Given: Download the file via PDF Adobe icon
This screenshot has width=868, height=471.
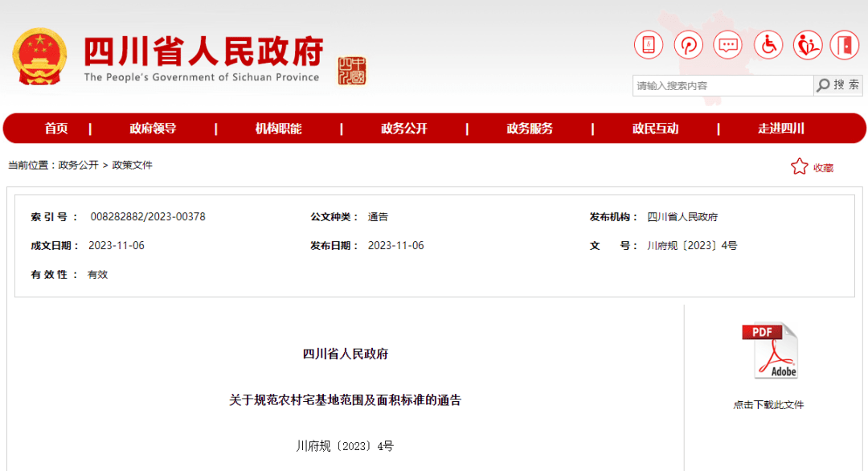Looking at the screenshot, I should tap(770, 351).
